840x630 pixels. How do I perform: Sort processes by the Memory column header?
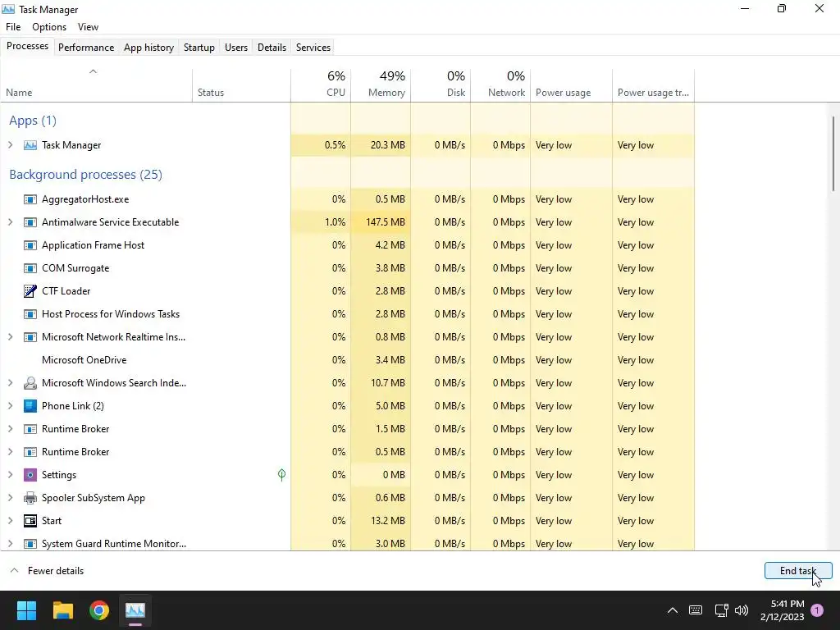[x=381, y=84]
